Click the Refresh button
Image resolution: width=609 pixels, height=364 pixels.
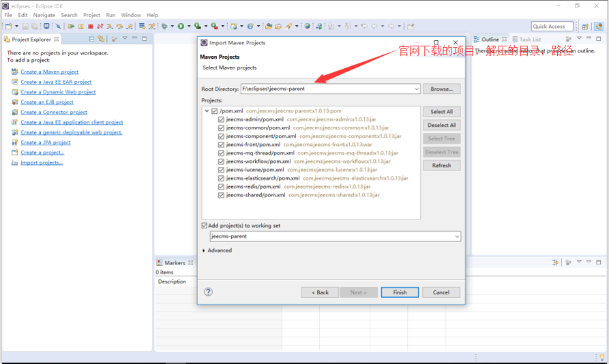pos(442,166)
